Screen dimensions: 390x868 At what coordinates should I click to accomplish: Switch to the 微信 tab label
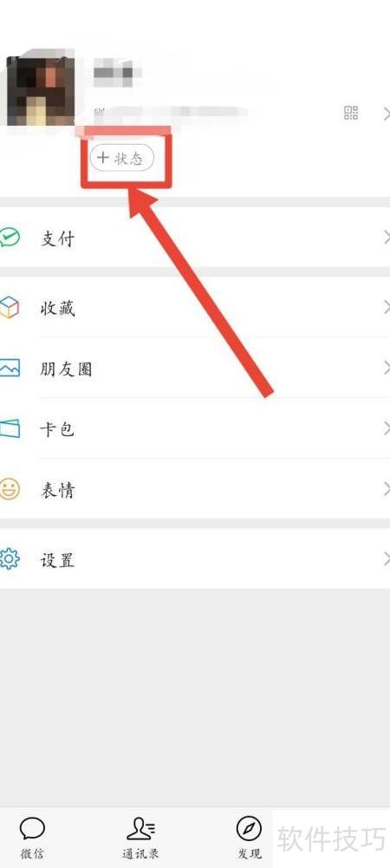tap(32, 853)
